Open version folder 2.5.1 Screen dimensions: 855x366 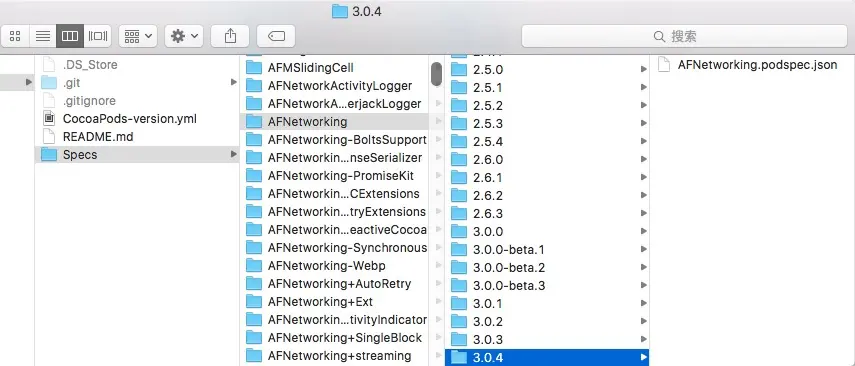[547, 88]
